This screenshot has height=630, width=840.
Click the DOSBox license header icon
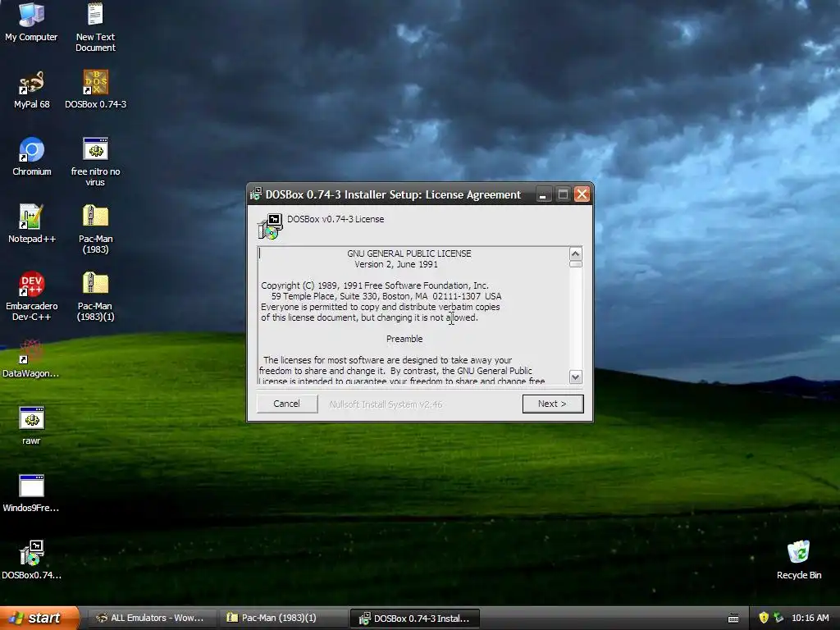[271, 226]
